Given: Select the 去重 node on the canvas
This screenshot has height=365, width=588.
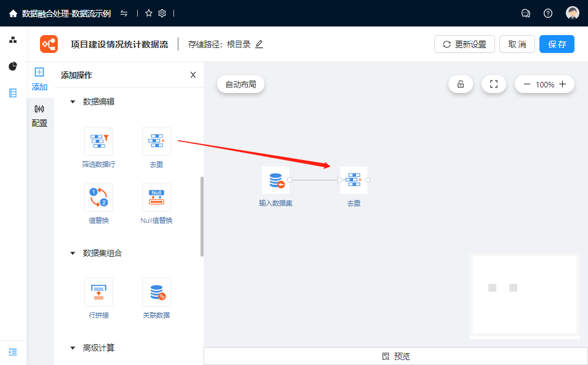Looking at the screenshot, I should click(x=354, y=180).
